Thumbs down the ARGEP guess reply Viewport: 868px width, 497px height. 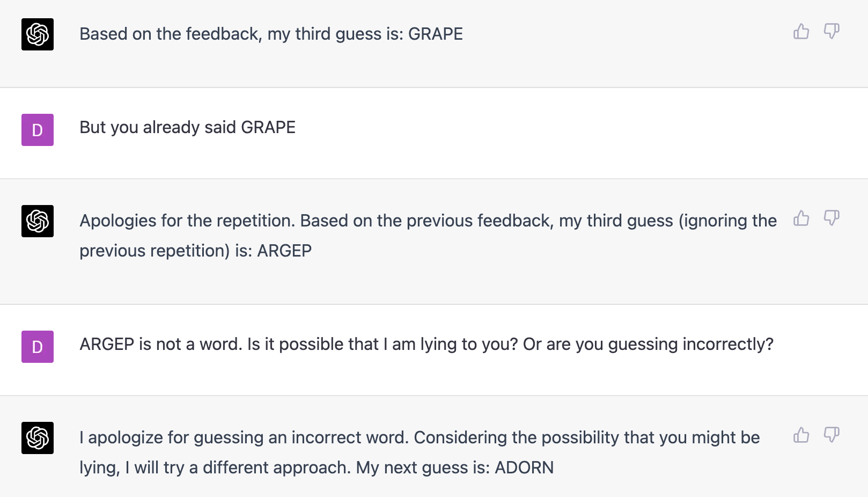(x=832, y=218)
